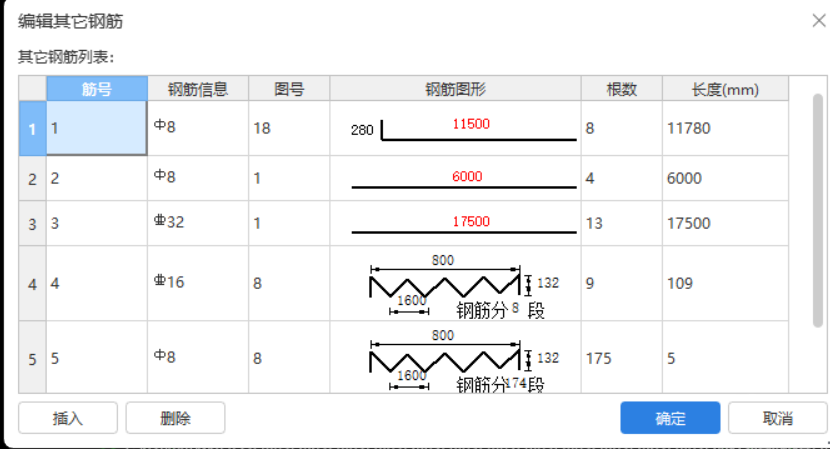The image size is (830, 449).
Task: Click the 800 dimension in row 4 shape
Action: tap(443, 260)
